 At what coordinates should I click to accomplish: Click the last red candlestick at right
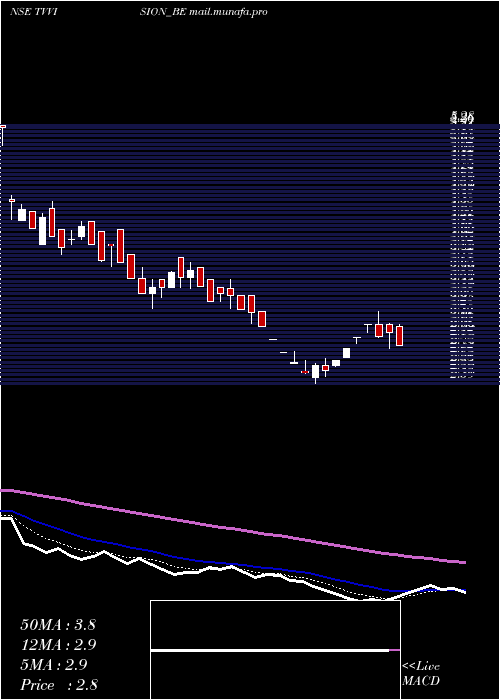(400, 335)
